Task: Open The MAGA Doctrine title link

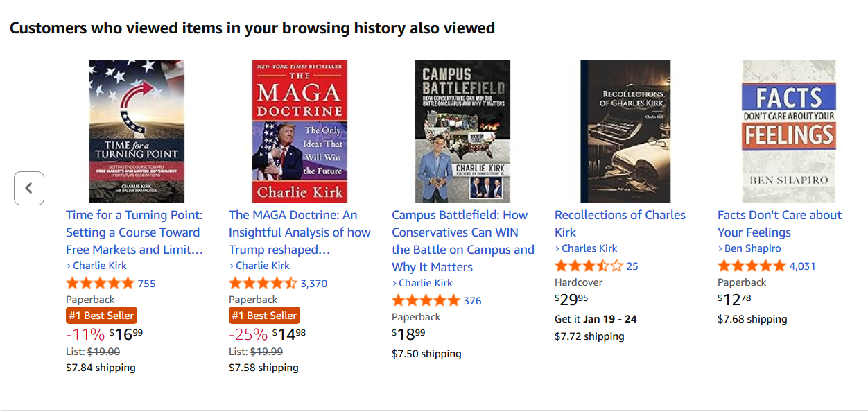Action: pyautogui.click(x=300, y=232)
